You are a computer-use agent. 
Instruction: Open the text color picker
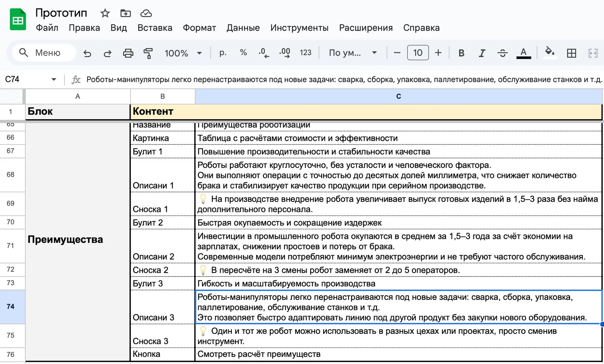point(524,53)
